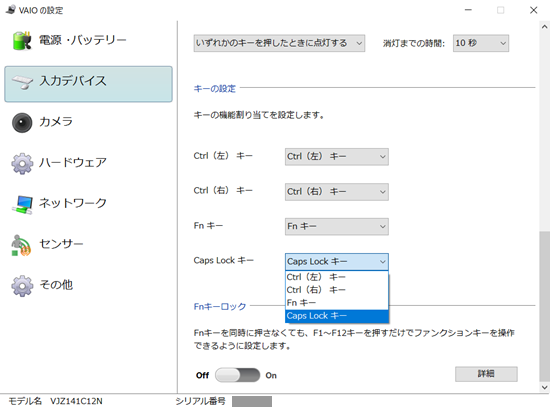This screenshot has width=550, height=408.
Task: Click the キーの設定 section heading
Action: (x=215, y=88)
